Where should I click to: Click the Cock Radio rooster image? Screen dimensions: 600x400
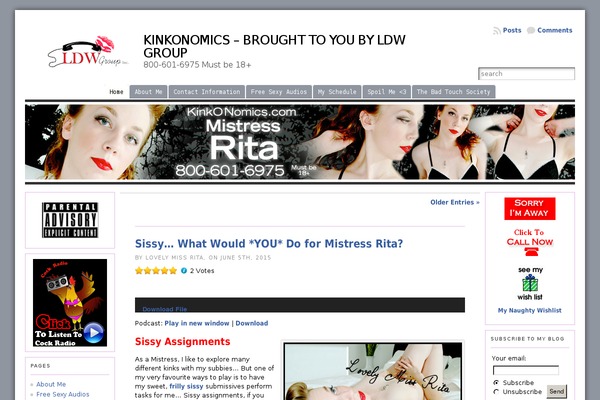point(70,303)
